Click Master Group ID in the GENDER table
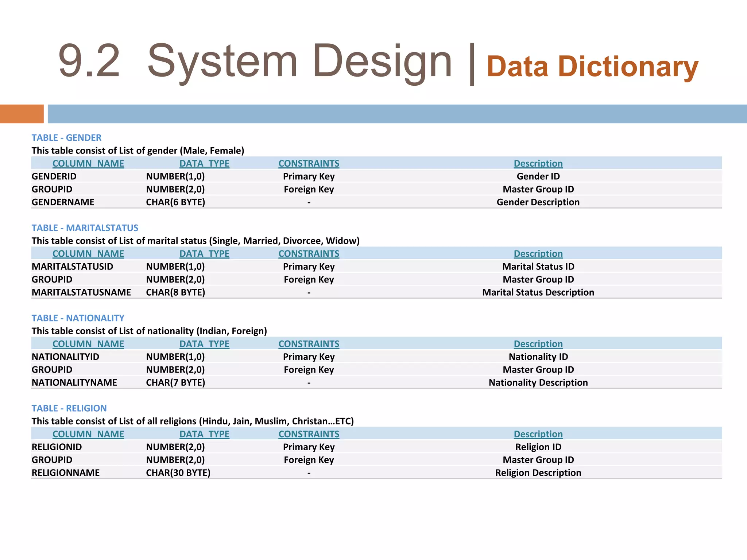The height and width of the screenshot is (560, 747). tap(538, 189)
